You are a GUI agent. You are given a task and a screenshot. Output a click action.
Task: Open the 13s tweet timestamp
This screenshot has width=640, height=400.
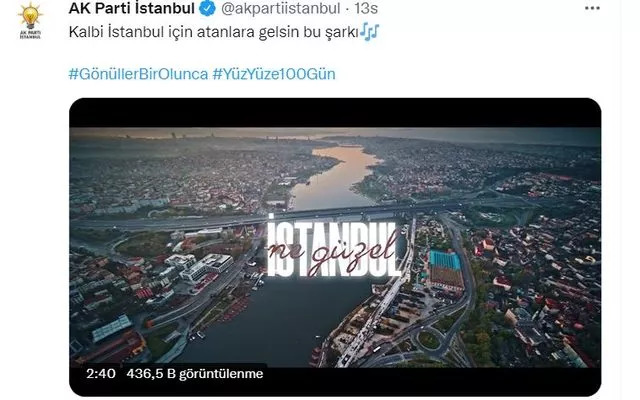click(x=365, y=8)
